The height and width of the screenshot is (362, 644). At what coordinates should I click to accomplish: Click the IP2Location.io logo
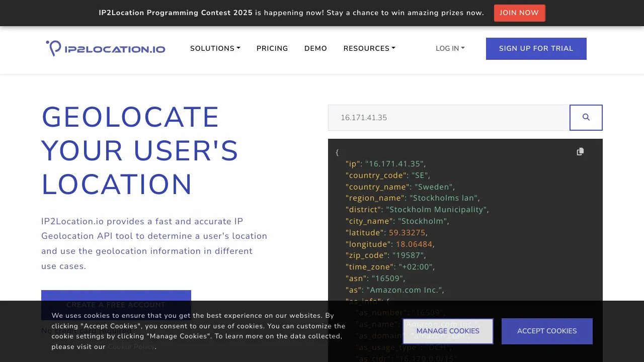click(x=106, y=48)
